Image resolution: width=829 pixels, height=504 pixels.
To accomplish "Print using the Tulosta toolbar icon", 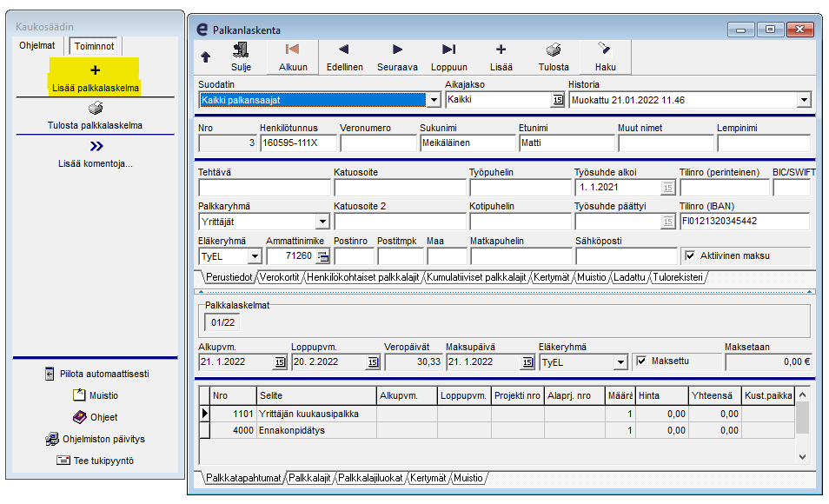I will coord(554,50).
